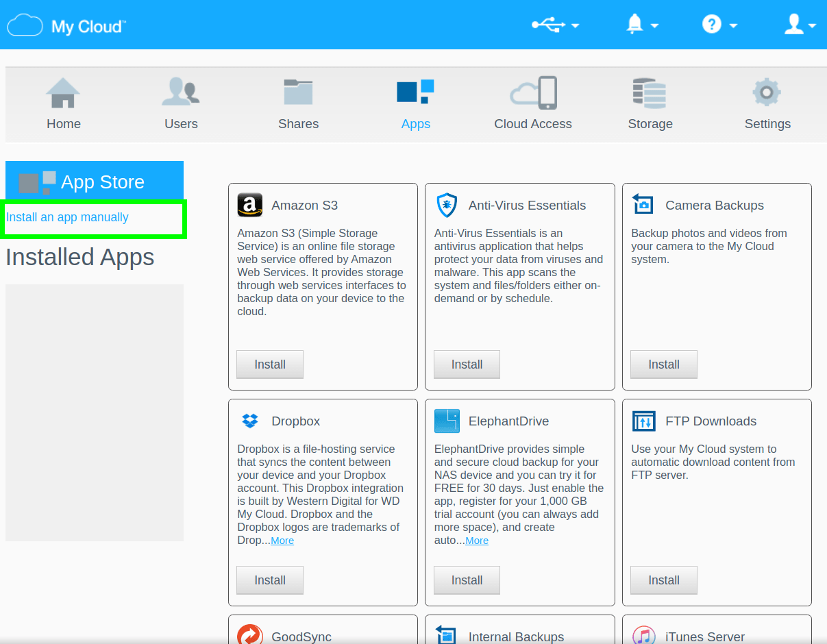Go to the Home tab
Viewport: 827px width, 644px height.
(64, 104)
